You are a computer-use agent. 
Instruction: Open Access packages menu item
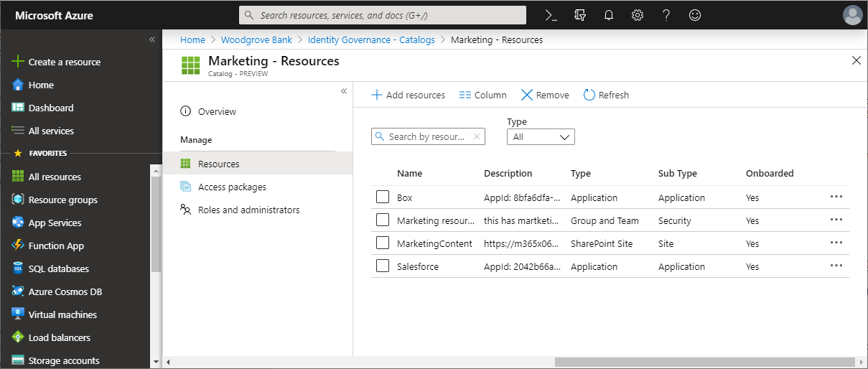coord(232,187)
